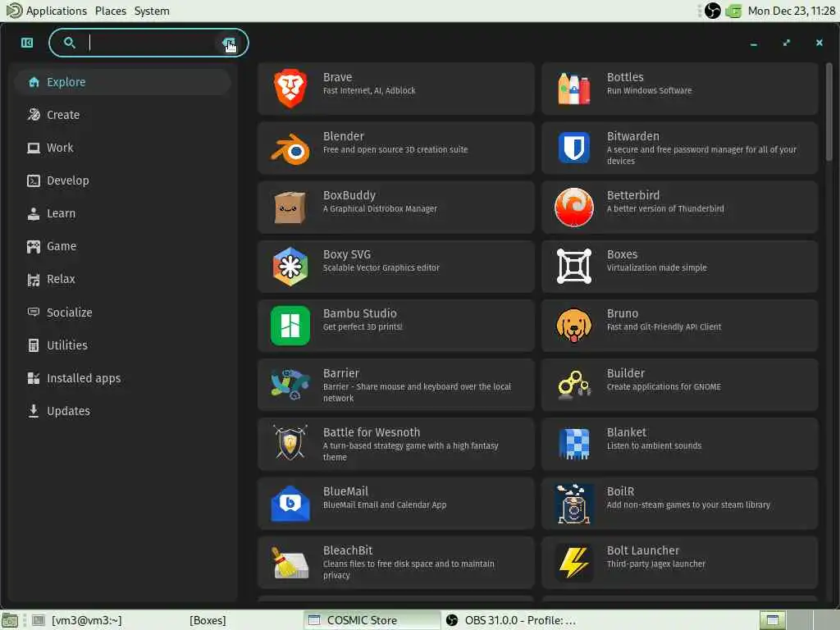840x630 pixels.
Task: Open the Updates page
Action: coord(123,411)
